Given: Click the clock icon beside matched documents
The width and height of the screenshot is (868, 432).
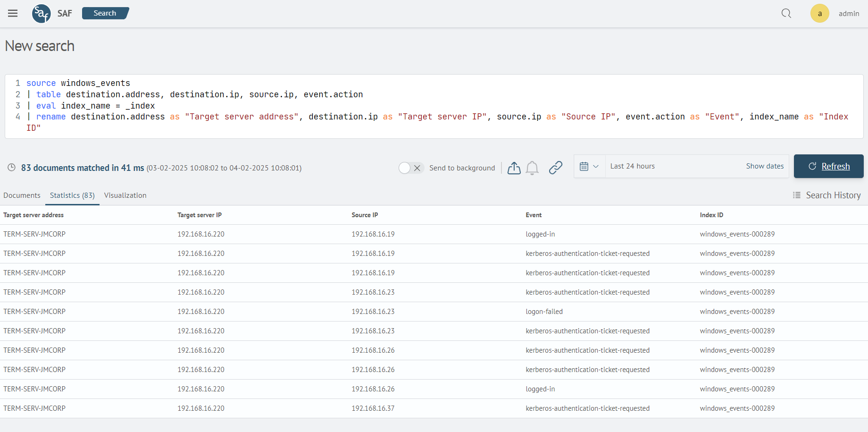Looking at the screenshot, I should tap(12, 168).
